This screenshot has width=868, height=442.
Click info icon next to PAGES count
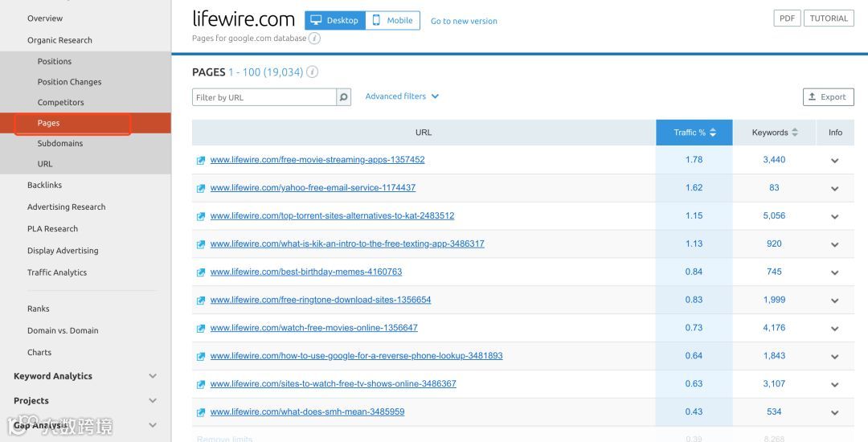point(312,72)
